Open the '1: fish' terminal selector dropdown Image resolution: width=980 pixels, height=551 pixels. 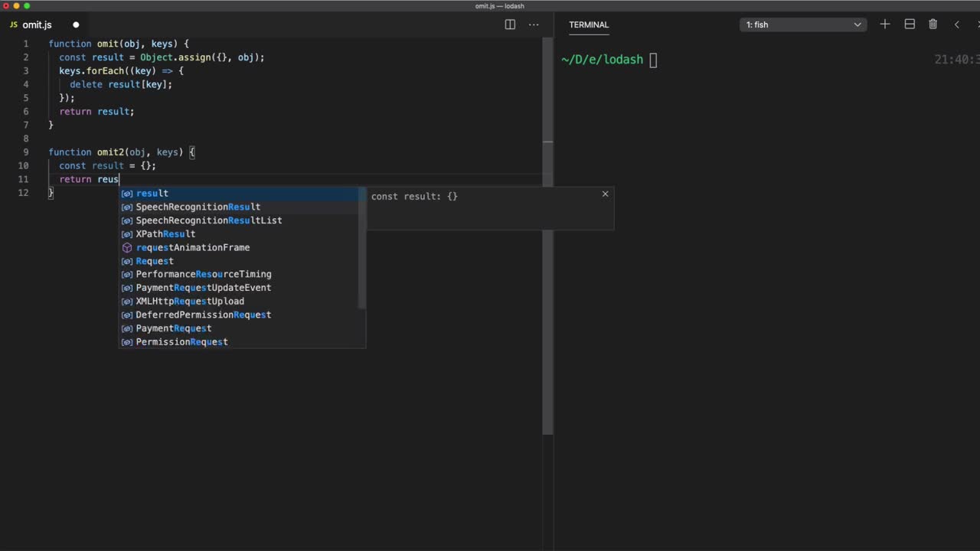pyautogui.click(x=803, y=24)
